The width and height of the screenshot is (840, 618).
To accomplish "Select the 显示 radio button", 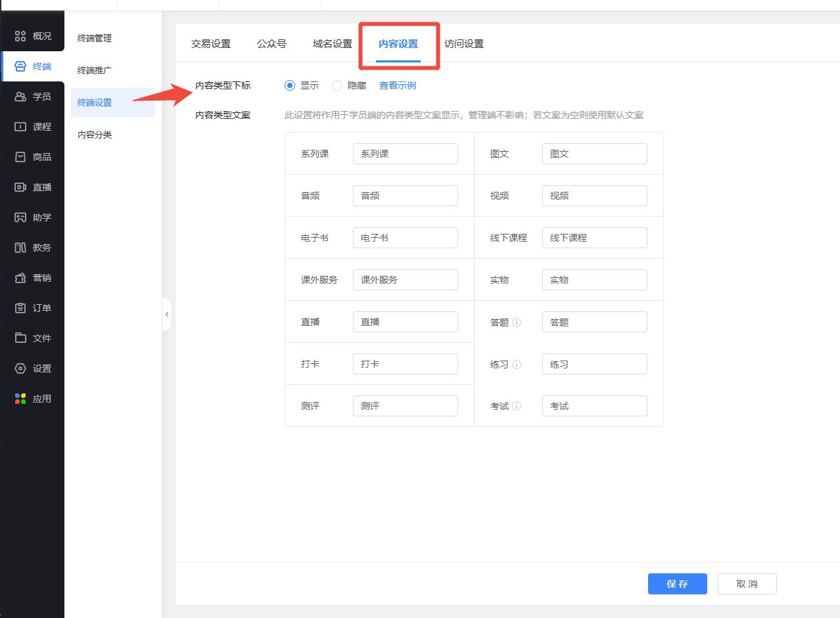I will pos(290,85).
